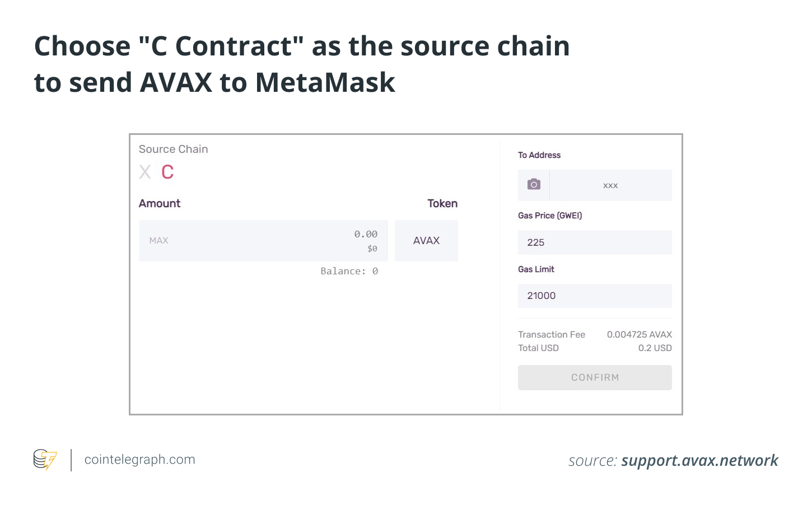
Task: Click the $0 amount estimate text
Action: click(372, 249)
